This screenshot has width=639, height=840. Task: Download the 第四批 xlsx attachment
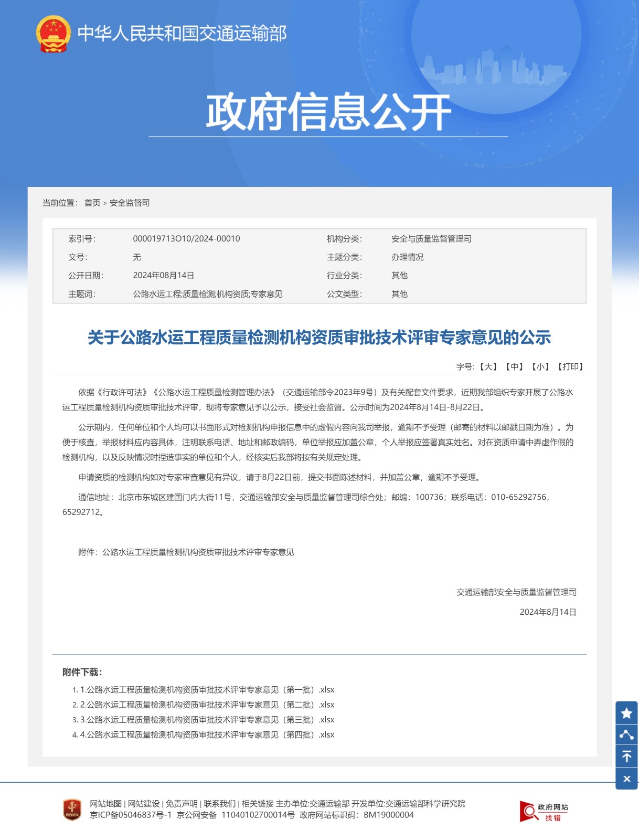tap(207, 734)
